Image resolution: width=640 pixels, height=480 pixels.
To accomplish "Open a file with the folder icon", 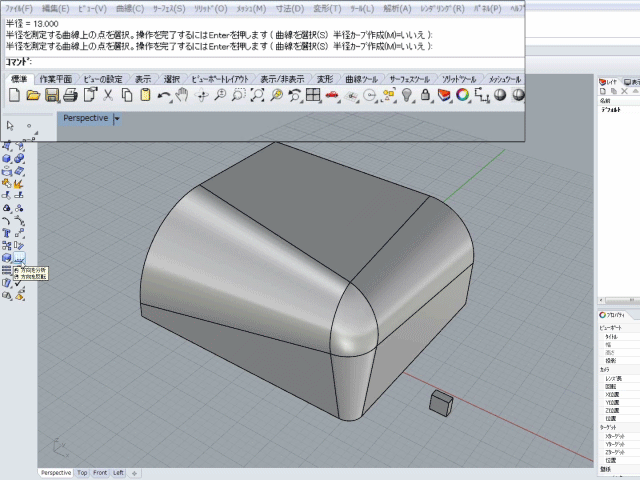I will tap(33, 96).
